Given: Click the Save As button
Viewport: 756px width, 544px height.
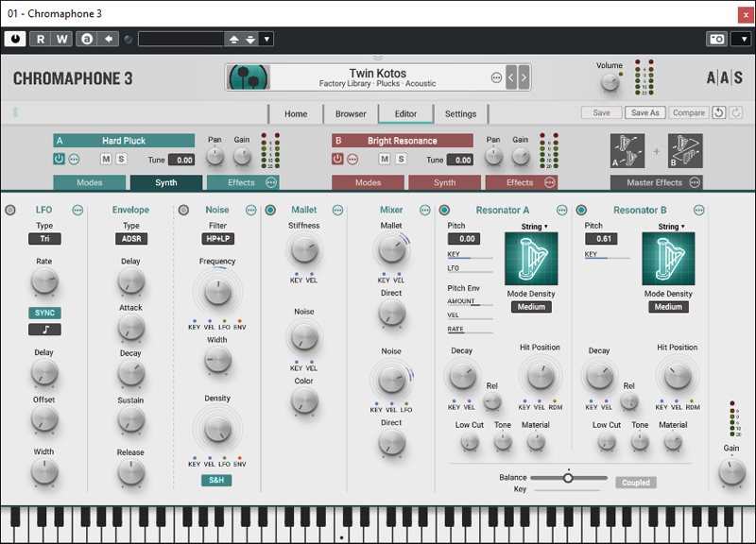Looking at the screenshot, I should 644,112.
